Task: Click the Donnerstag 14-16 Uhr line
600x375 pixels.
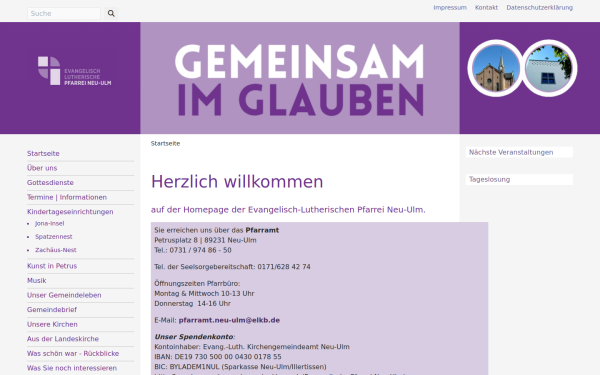Action: (192, 303)
